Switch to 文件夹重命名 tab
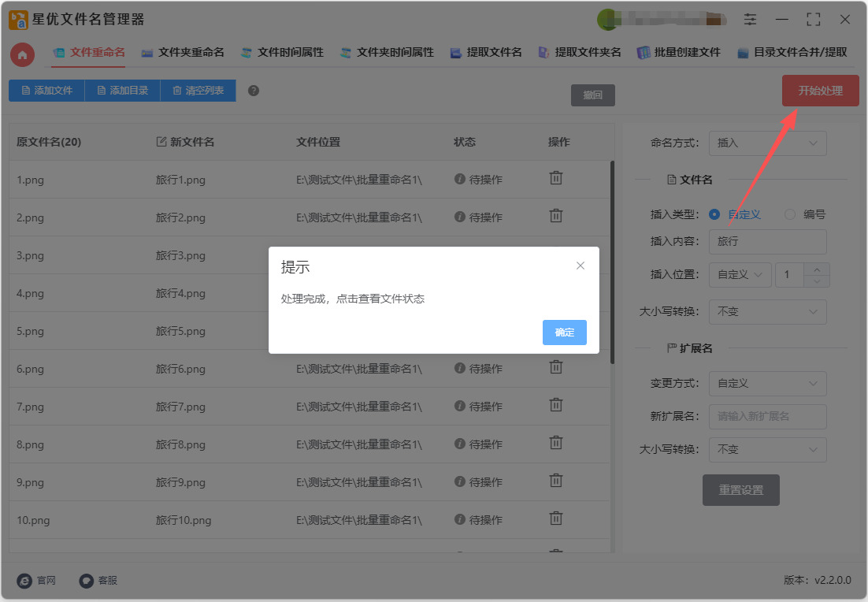The width and height of the screenshot is (868, 602). click(x=183, y=53)
